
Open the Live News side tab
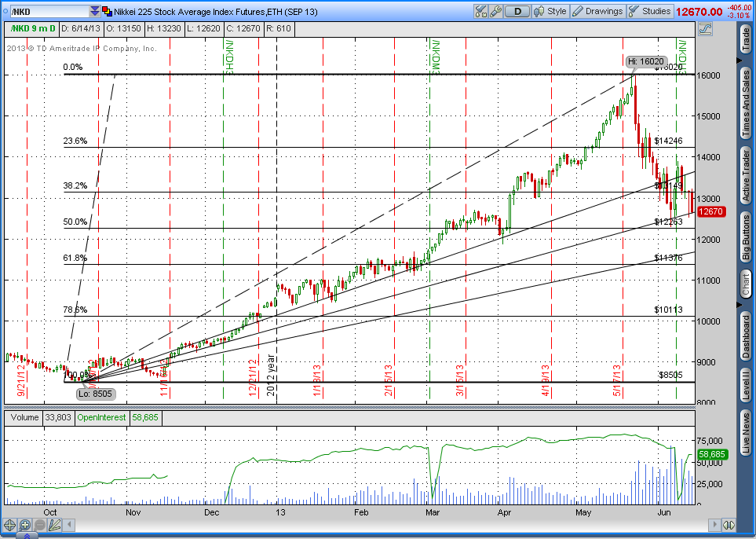[x=746, y=432]
